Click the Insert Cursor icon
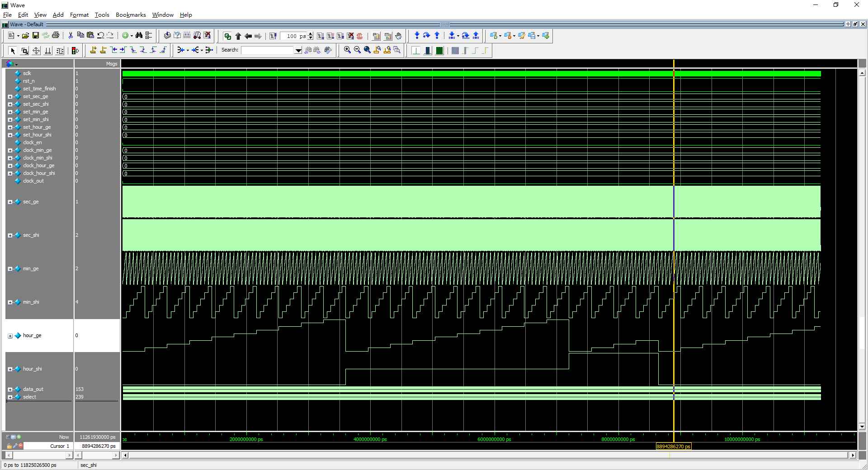The height and width of the screenshot is (470, 868). click(x=93, y=50)
